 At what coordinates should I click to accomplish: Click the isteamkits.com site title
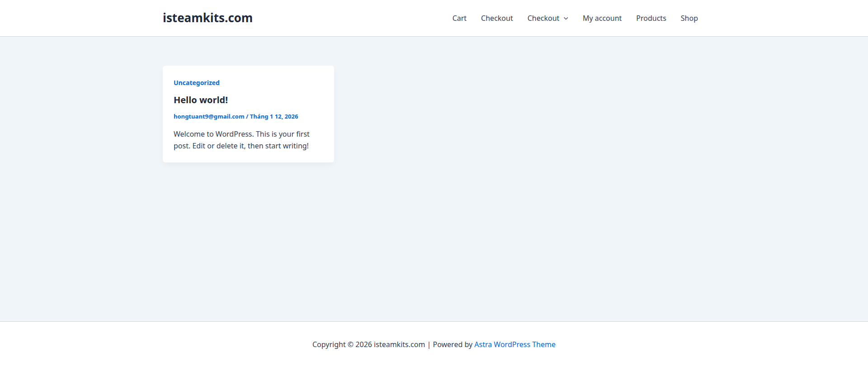pos(208,18)
